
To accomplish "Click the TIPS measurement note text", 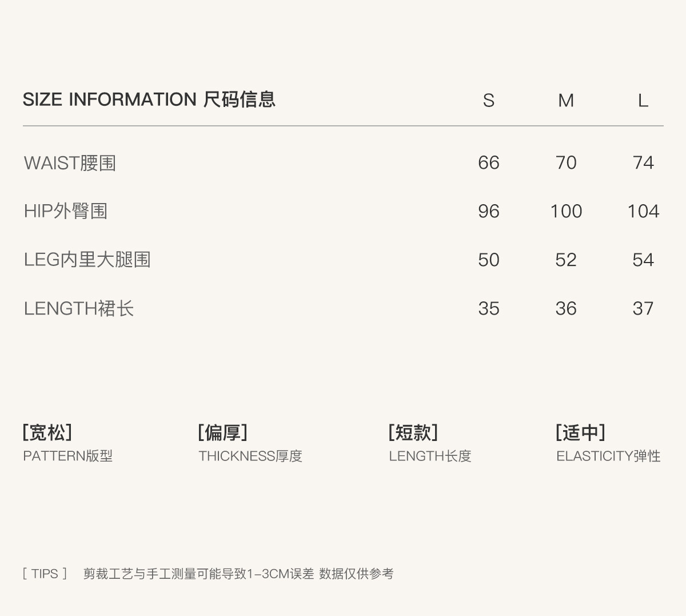I will tap(238, 574).
